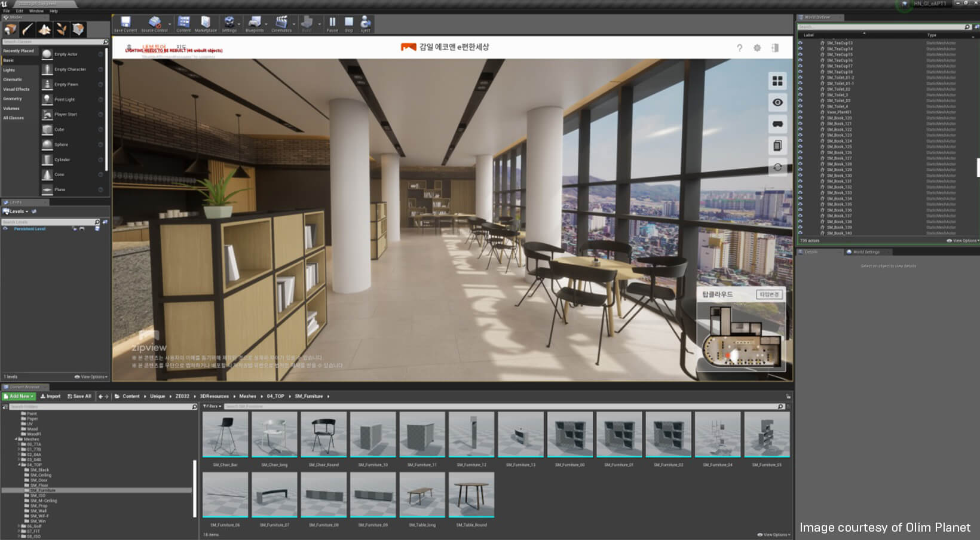Click the Blueprints toolbar icon
The width and height of the screenshot is (980, 540).
(x=255, y=23)
